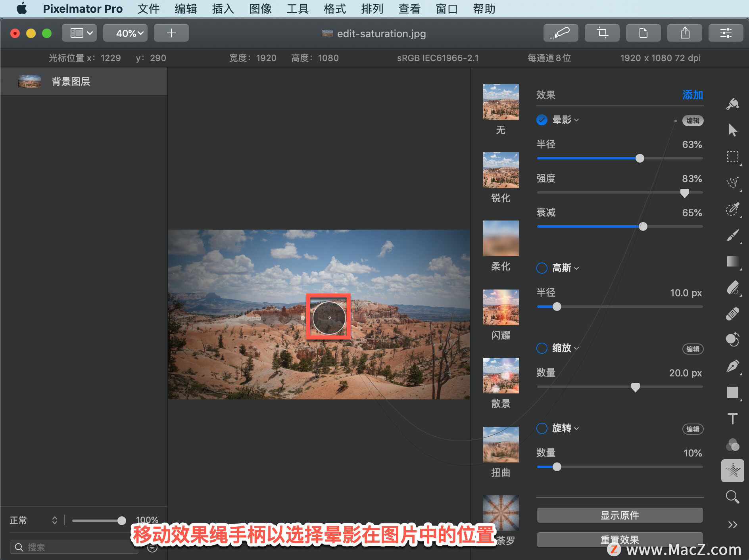Open the 高斯 effect type dropdown
Image resolution: width=749 pixels, height=560 pixels.
[x=566, y=268]
